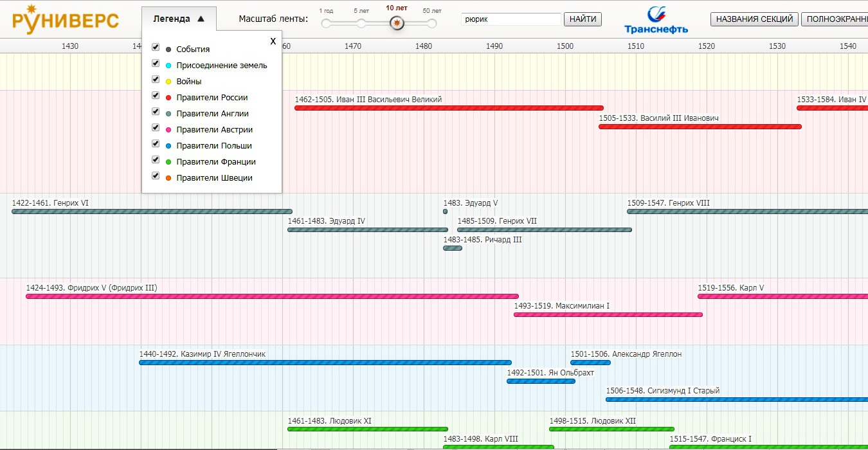
Task: Open the Максимилиан I timeline bar
Action: pos(608,314)
